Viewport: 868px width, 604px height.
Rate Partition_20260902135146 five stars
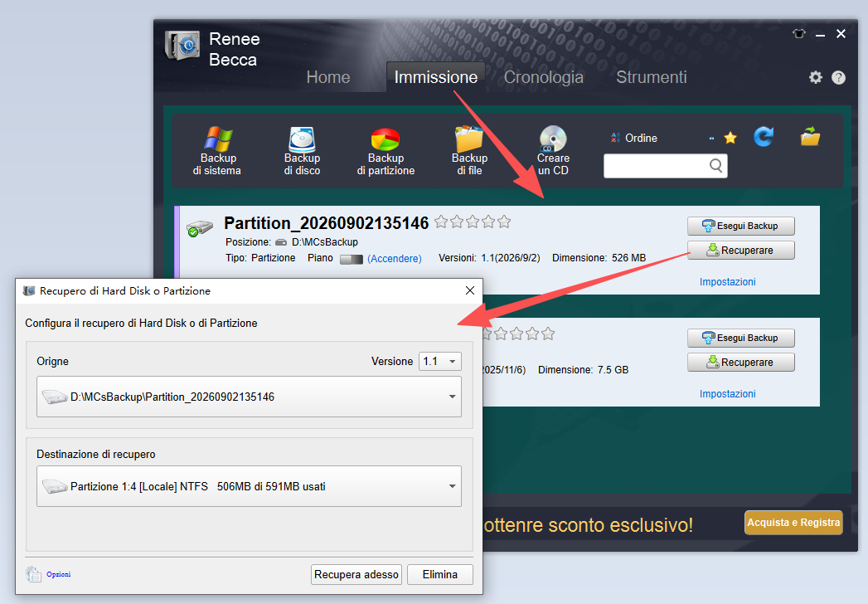click(x=504, y=222)
